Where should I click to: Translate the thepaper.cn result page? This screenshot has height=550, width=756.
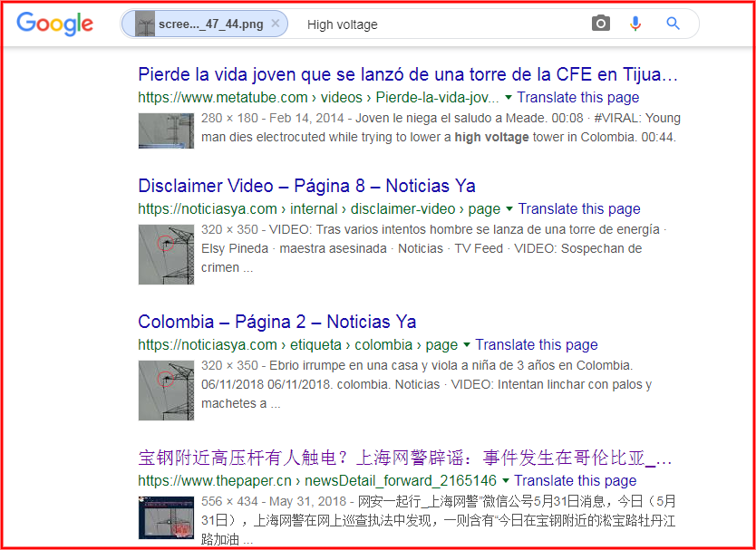(576, 480)
